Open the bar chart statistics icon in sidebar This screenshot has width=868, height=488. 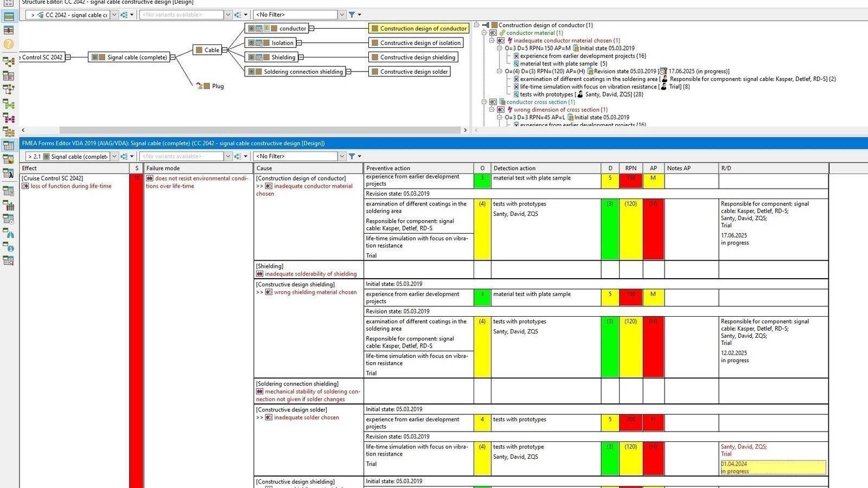[x=9, y=205]
